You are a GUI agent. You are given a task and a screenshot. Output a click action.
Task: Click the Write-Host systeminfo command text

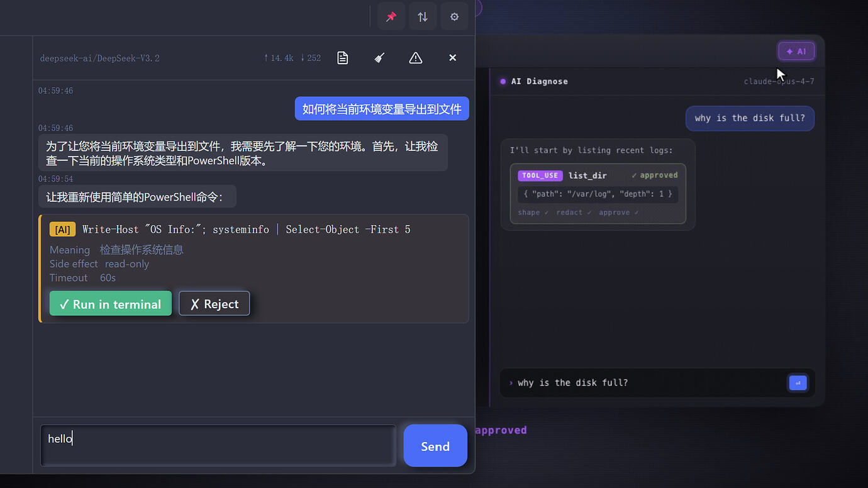[x=247, y=230]
